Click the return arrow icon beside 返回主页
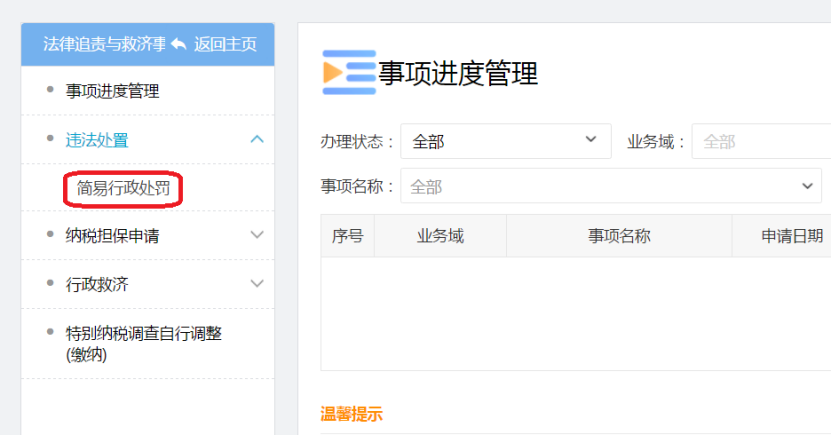This screenshot has height=435, width=831. point(179,44)
